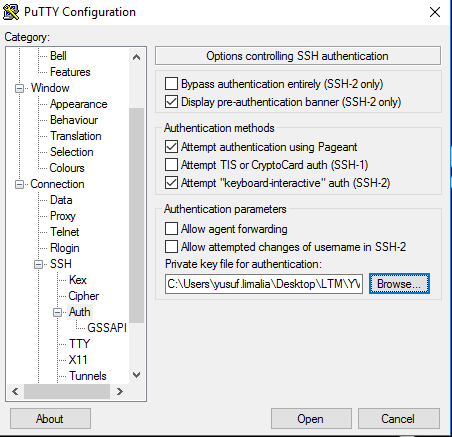
Task: Select the Telnet category
Action: coord(65,232)
